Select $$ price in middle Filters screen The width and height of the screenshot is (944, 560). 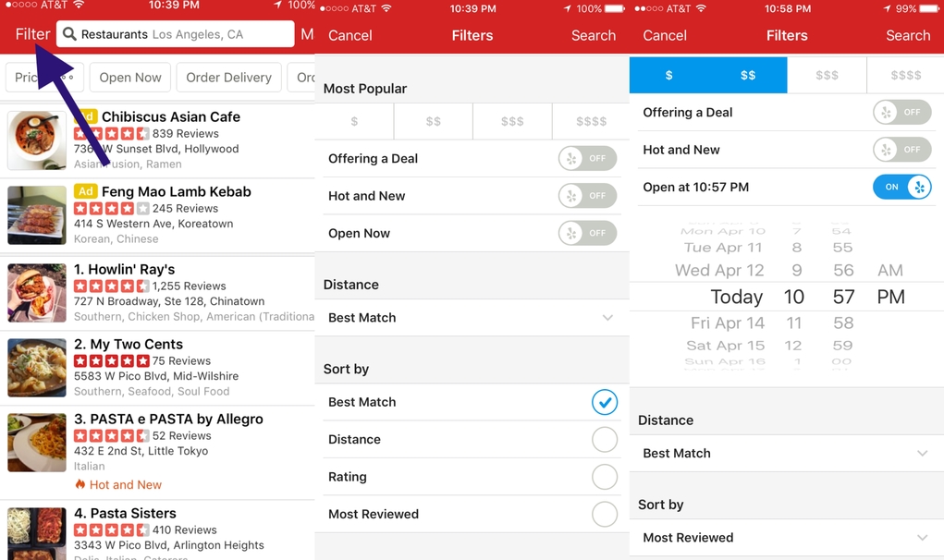pyautogui.click(x=434, y=121)
